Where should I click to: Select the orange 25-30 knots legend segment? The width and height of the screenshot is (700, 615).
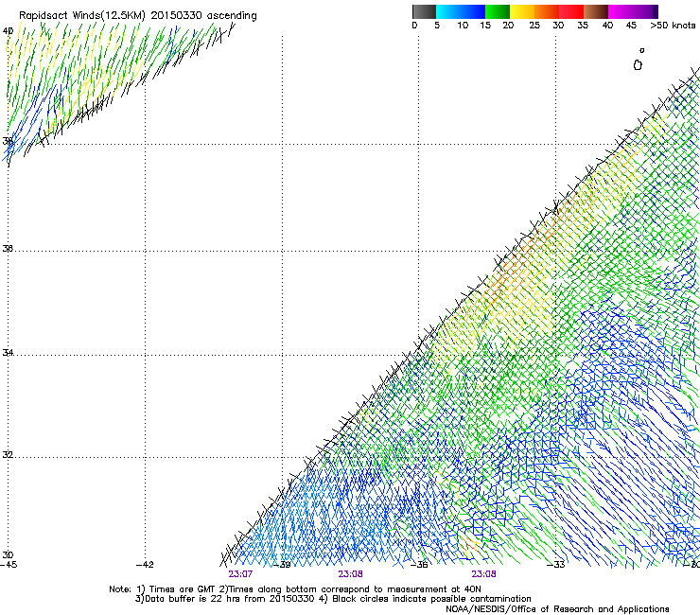coord(547,11)
